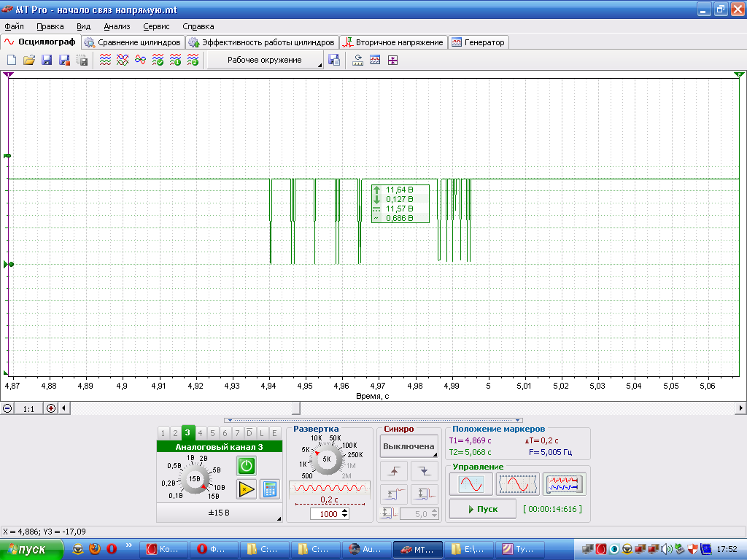Click the 5,0 sync level stepper arrows

click(x=434, y=514)
